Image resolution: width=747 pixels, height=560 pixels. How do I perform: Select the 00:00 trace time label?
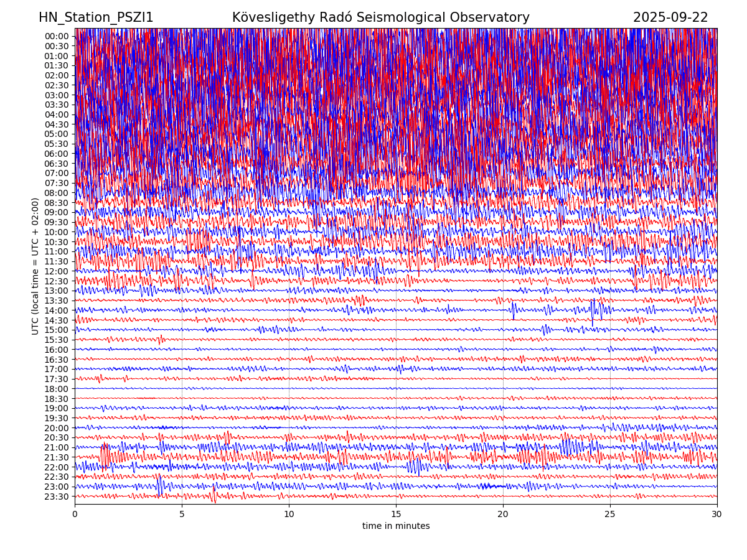(56, 36)
